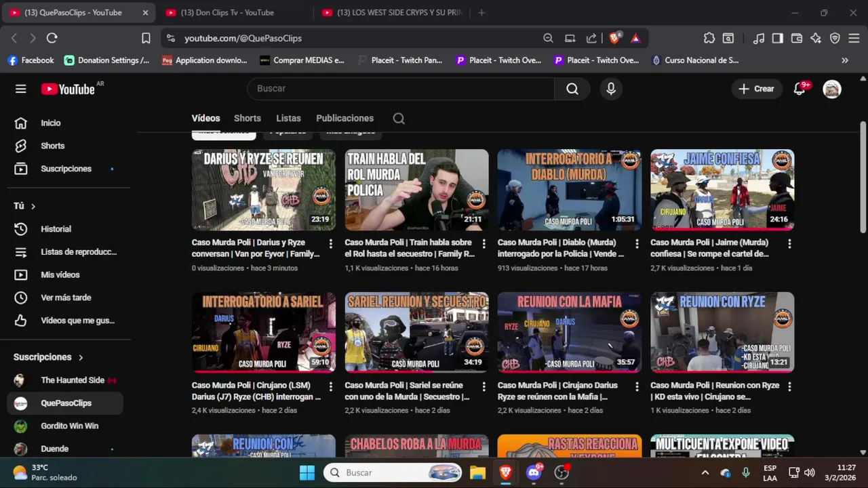The width and height of the screenshot is (868, 488).
Task: Expand the Suscripciones section chevron
Action: click(x=81, y=357)
